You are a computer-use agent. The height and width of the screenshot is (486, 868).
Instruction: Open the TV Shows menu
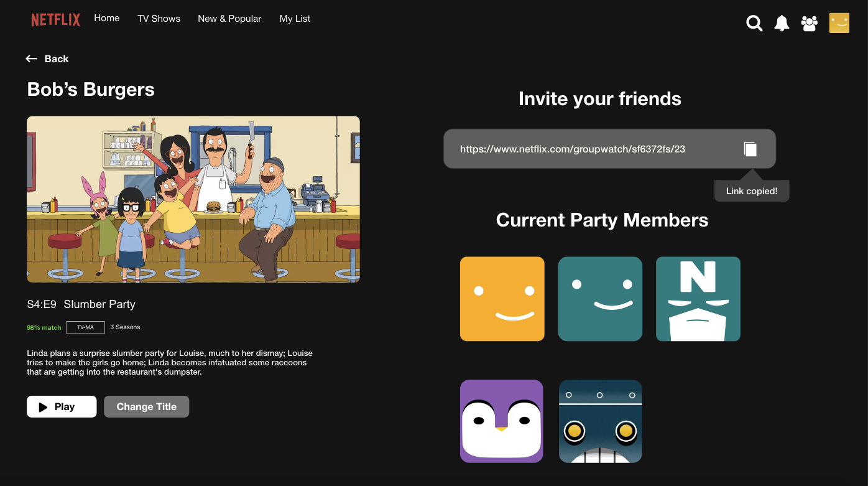pyautogui.click(x=159, y=19)
